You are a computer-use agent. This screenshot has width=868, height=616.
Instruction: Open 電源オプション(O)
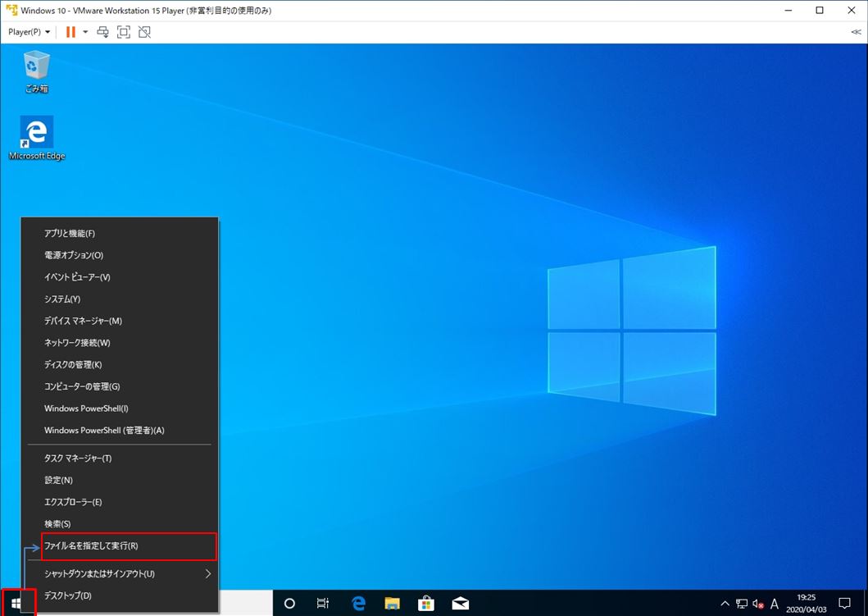[x=120, y=255]
